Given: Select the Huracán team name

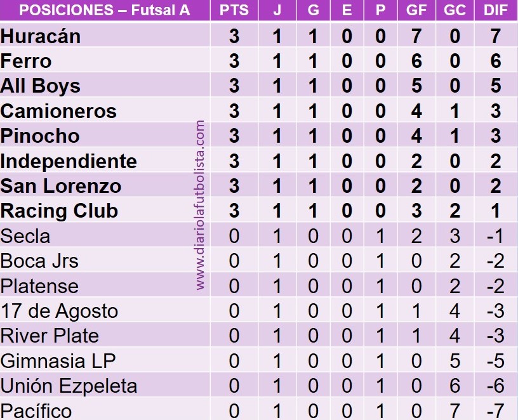Looking at the screenshot, I should point(41,36).
